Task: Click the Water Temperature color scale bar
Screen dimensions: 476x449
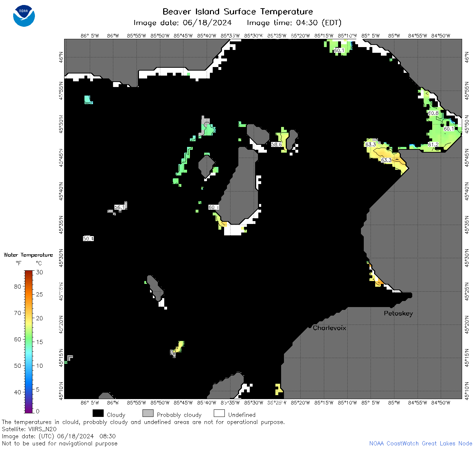Action: [29, 341]
